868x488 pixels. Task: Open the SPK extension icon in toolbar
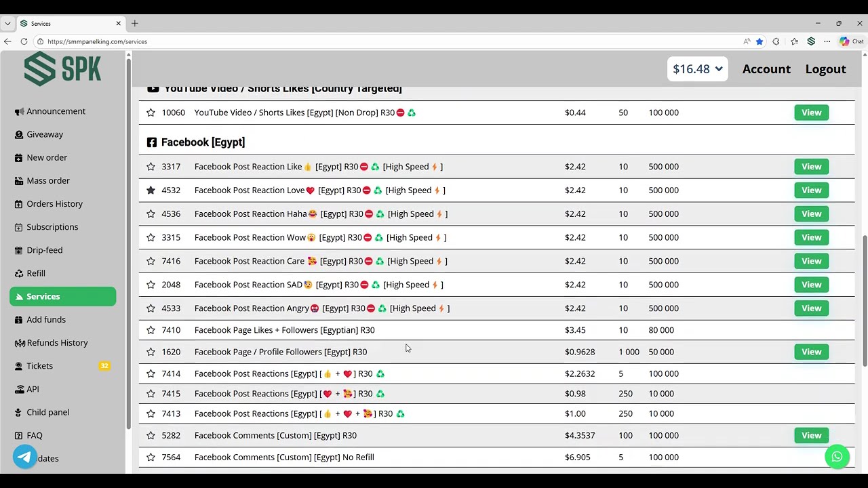[x=810, y=41]
